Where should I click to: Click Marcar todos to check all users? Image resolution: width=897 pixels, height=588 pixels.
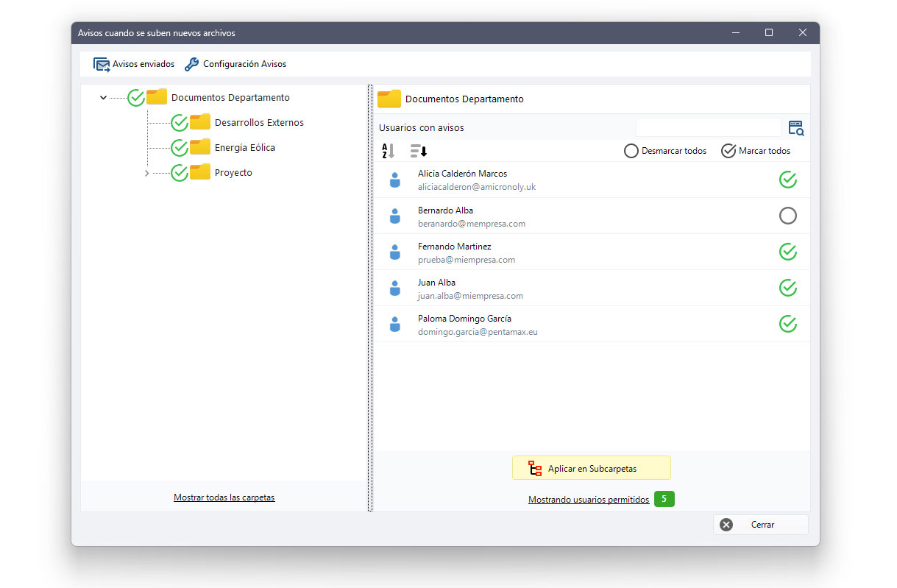756,151
